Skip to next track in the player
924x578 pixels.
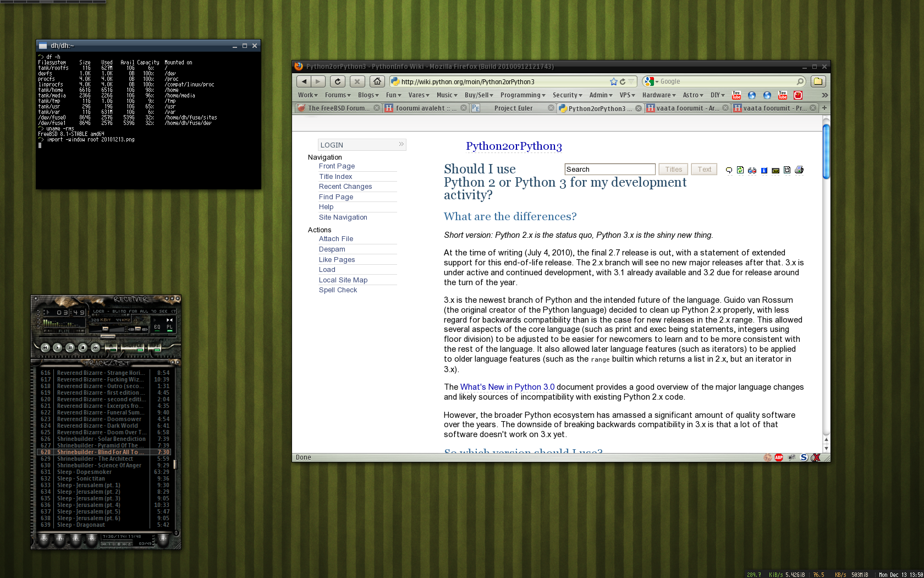click(95, 347)
